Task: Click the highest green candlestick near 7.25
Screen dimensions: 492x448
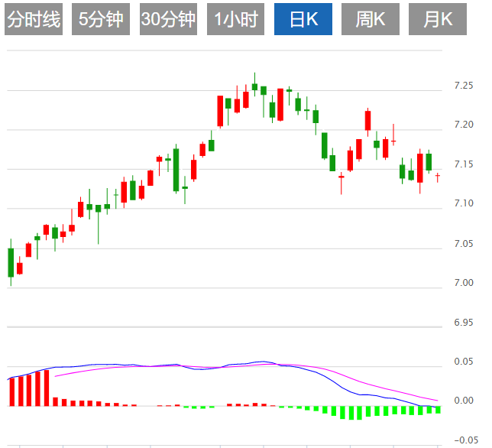Action: click(x=255, y=87)
